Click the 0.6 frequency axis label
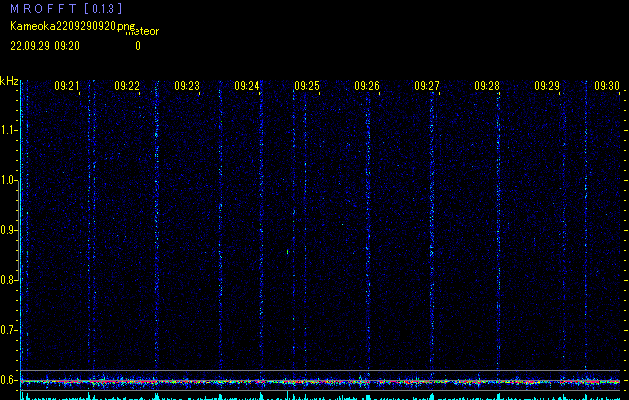Screen dimensions: 629x400 pyautogui.click(x=9, y=380)
